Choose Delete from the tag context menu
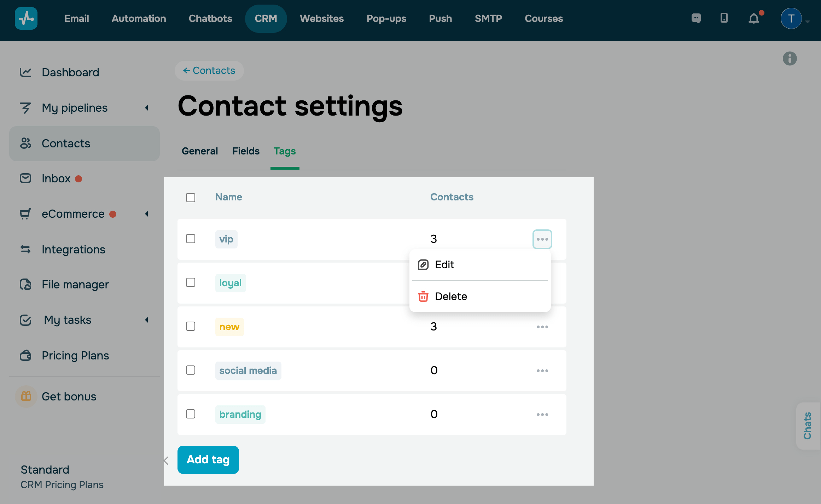Screen dimensions: 821x504 [x=450, y=297]
